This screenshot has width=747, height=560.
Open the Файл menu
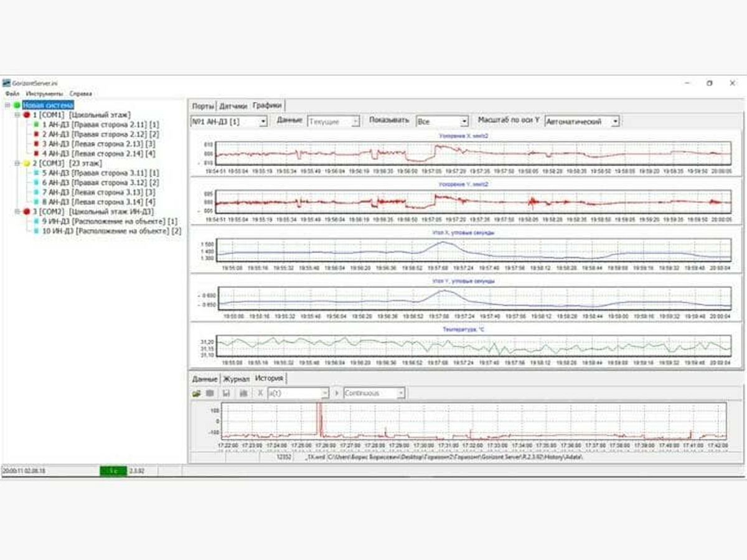tap(12, 93)
